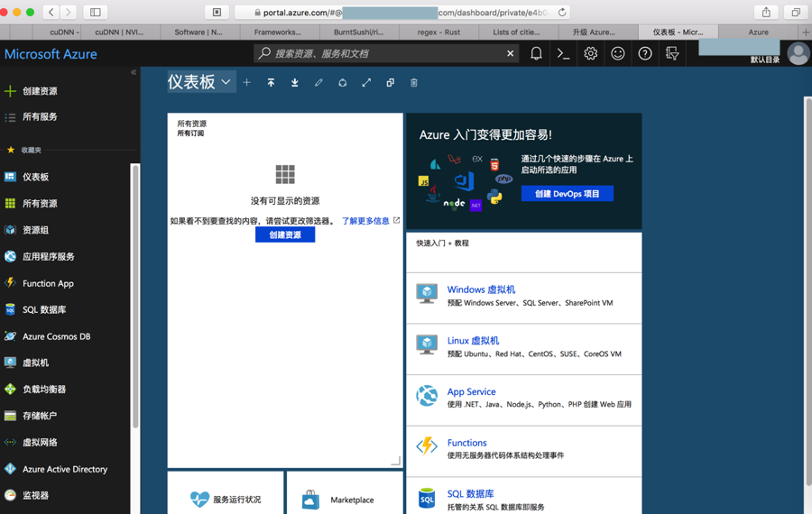Add a new dashboard with plus icon
The height and width of the screenshot is (514, 812).
247,82
